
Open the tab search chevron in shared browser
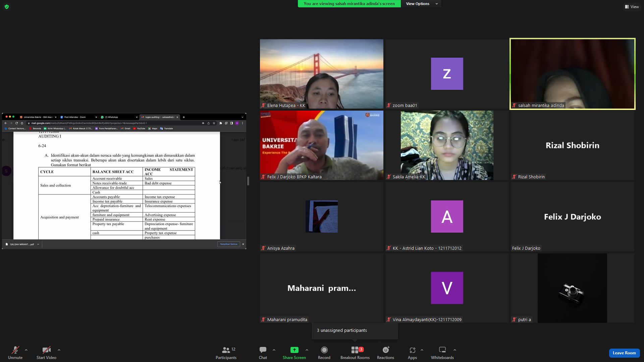pos(243,117)
